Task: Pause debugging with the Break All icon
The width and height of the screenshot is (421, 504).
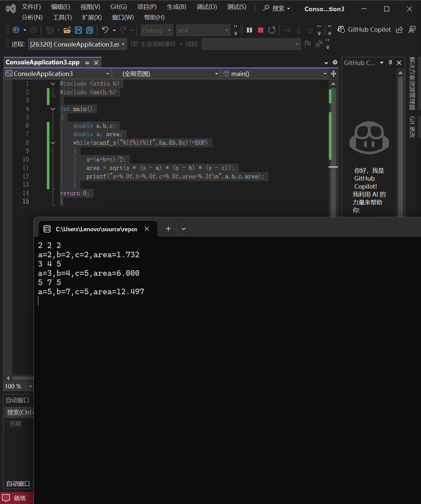Action: pos(249,30)
